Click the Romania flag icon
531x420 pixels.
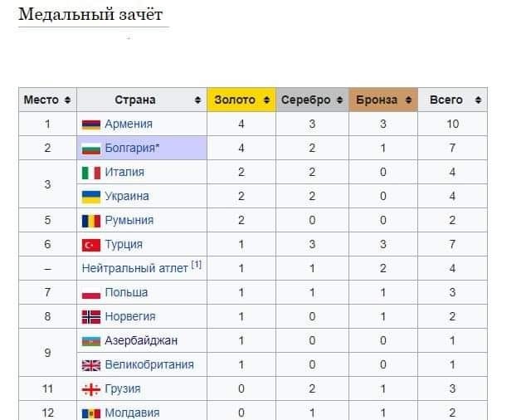[x=91, y=221]
